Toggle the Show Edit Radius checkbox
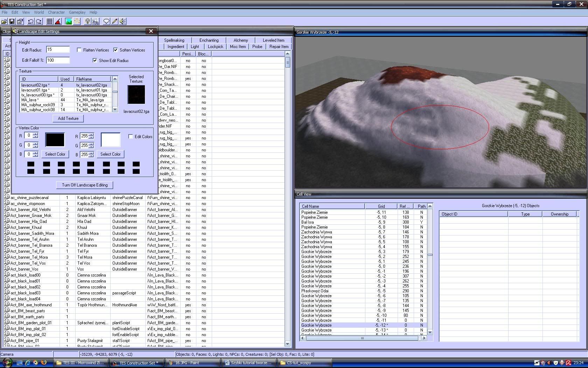Viewport: 588px width, 368px height. (95, 61)
